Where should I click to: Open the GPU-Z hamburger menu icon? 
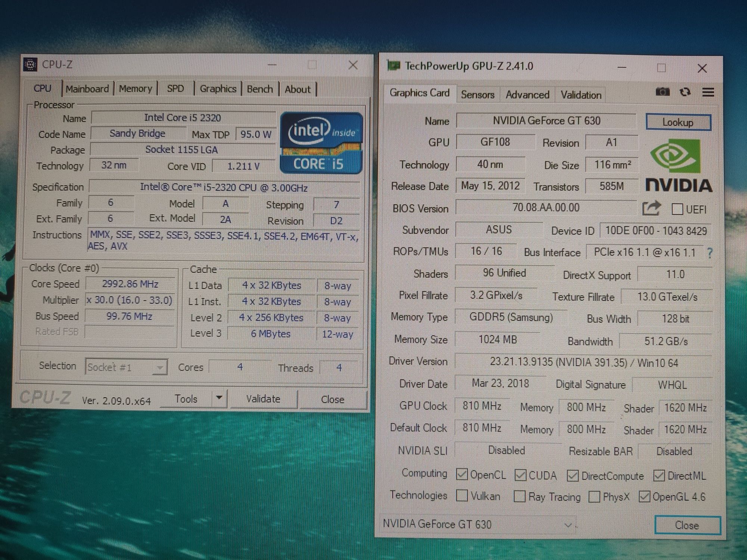pos(708,92)
